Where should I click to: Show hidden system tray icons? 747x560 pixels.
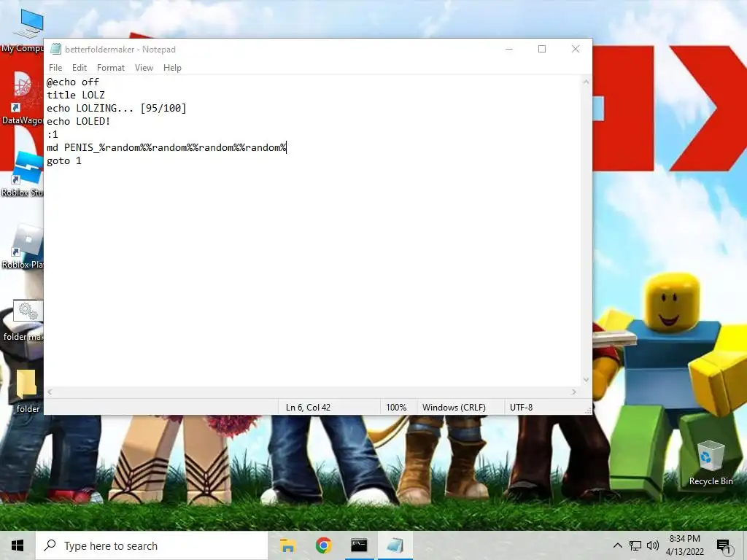click(617, 545)
